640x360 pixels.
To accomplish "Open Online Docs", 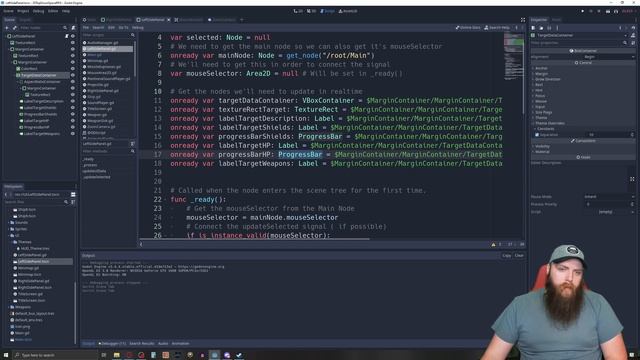I will (x=468, y=28).
